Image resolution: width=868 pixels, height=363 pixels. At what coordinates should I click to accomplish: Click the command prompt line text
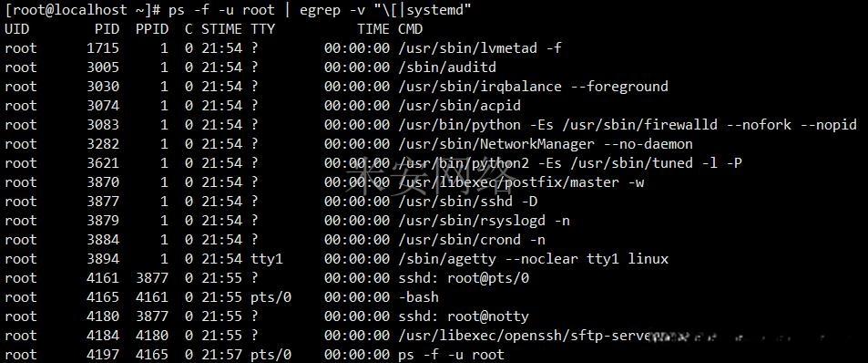pos(238,10)
